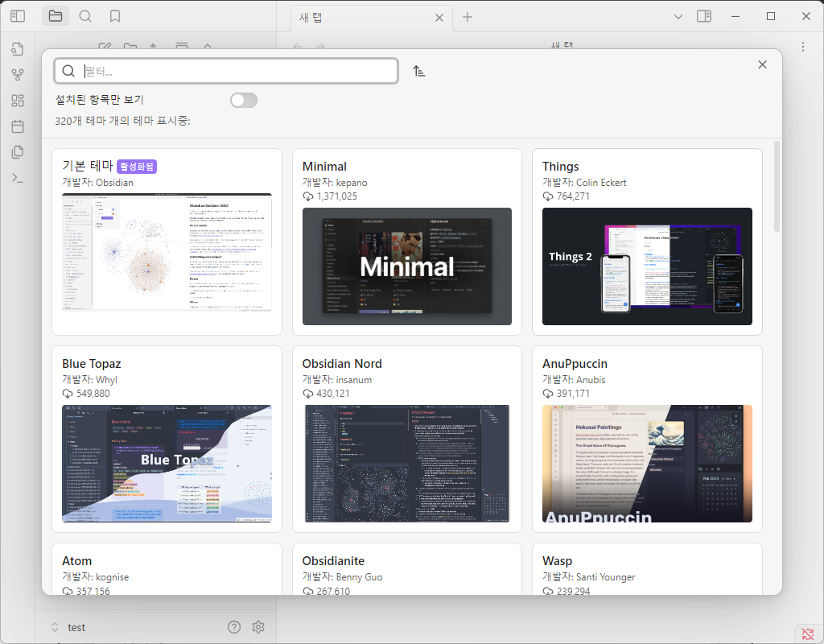Close the 새 탭 tab
Image resolution: width=824 pixels, height=644 pixels.
tap(439, 18)
